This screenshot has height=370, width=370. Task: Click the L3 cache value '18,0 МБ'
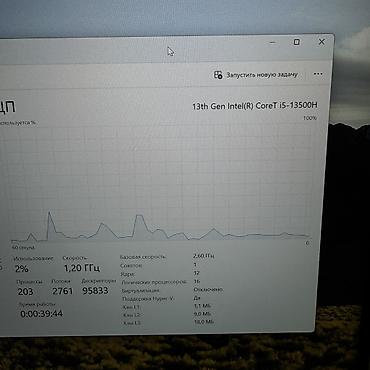[x=204, y=322]
